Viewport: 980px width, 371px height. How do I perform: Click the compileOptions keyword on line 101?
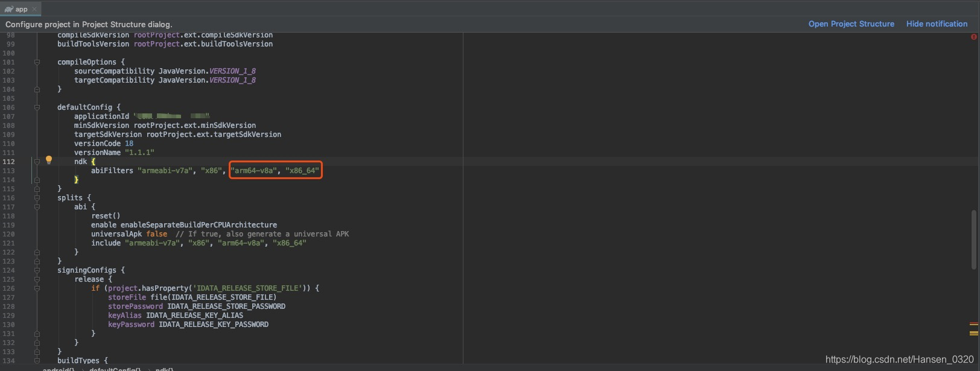[x=87, y=62]
